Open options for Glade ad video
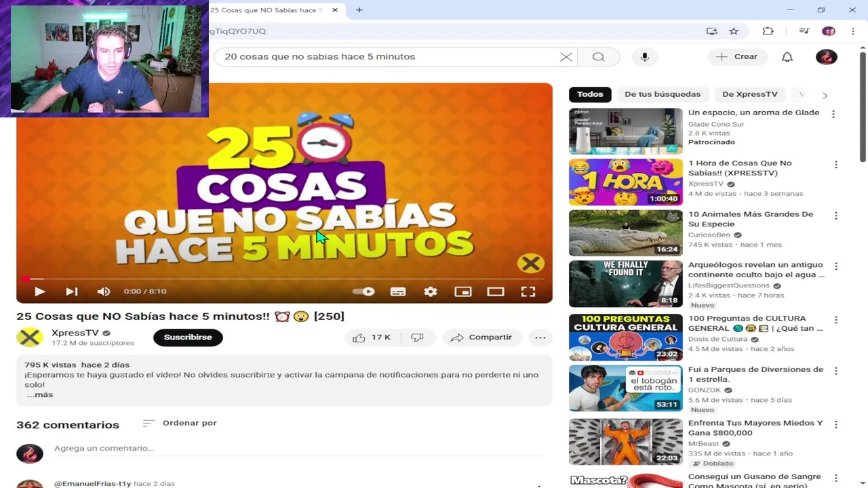The image size is (868, 488). click(833, 114)
